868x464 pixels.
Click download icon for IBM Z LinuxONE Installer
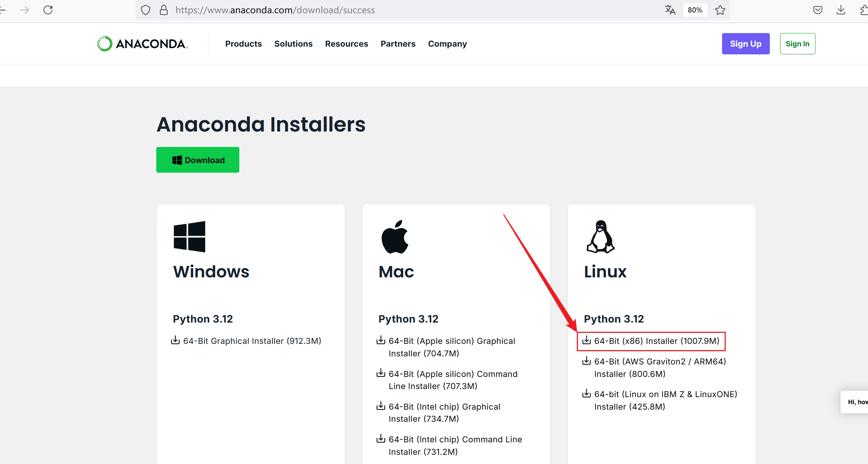tap(586, 393)
